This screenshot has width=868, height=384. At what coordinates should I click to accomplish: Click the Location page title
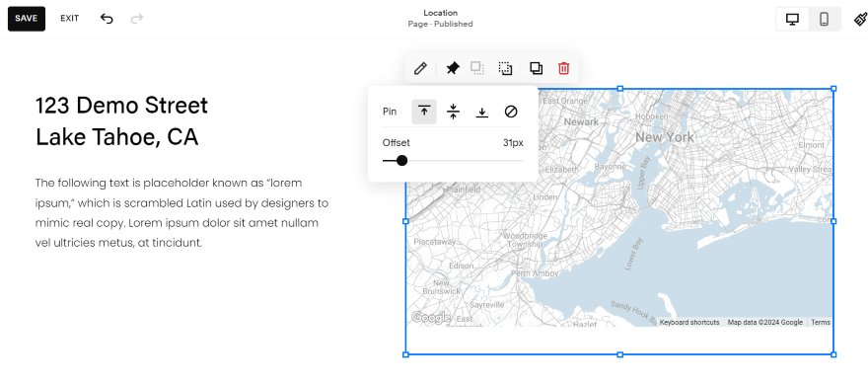pyautogui.click(x=441, y=13)
